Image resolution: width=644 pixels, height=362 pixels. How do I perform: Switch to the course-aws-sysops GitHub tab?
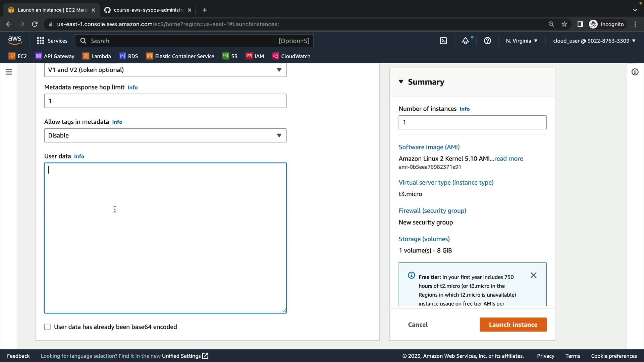click(148, 10)
